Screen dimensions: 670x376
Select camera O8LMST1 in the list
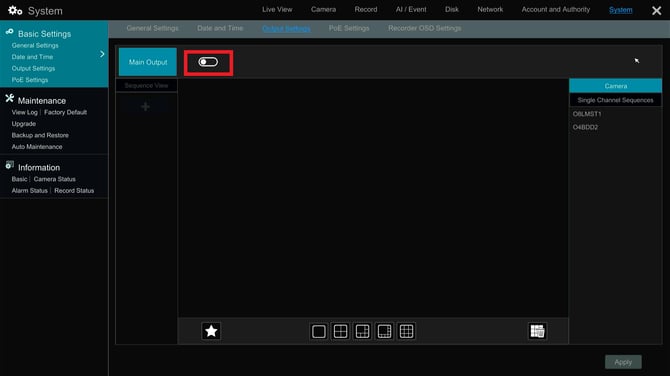[587, 114]
